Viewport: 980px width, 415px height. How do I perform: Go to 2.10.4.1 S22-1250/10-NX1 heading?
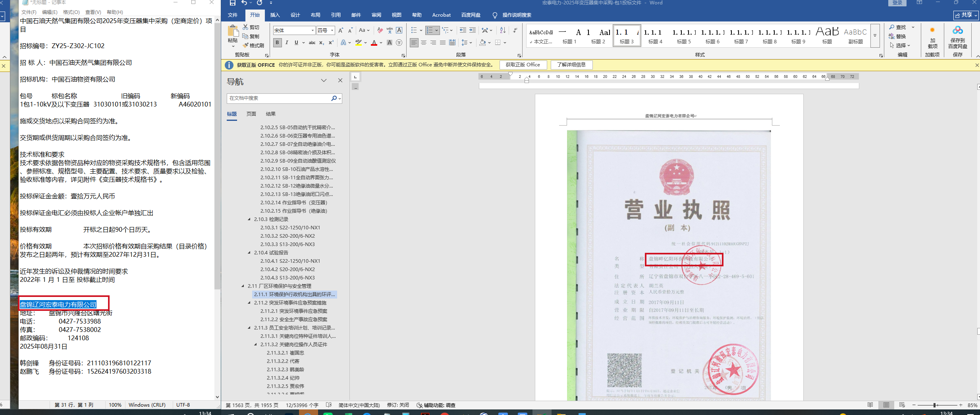point(290,261)
